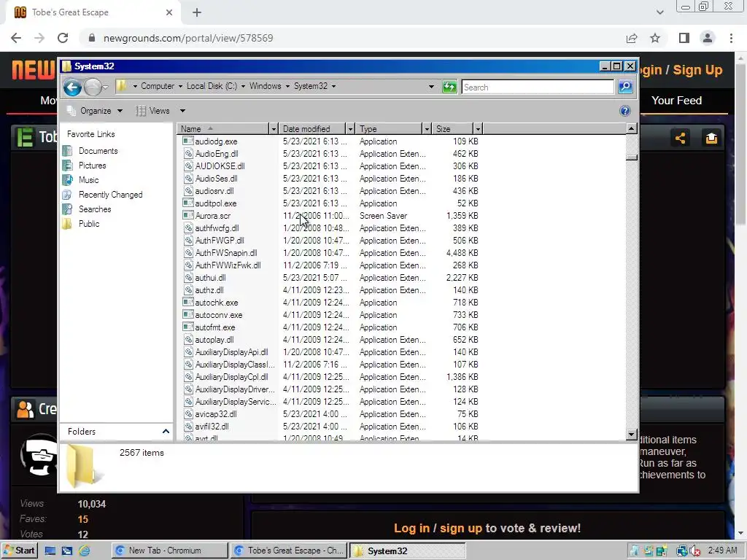Click the Explorer forward arrow button
Screen dimensions: 747x560
tap(93, 87)
